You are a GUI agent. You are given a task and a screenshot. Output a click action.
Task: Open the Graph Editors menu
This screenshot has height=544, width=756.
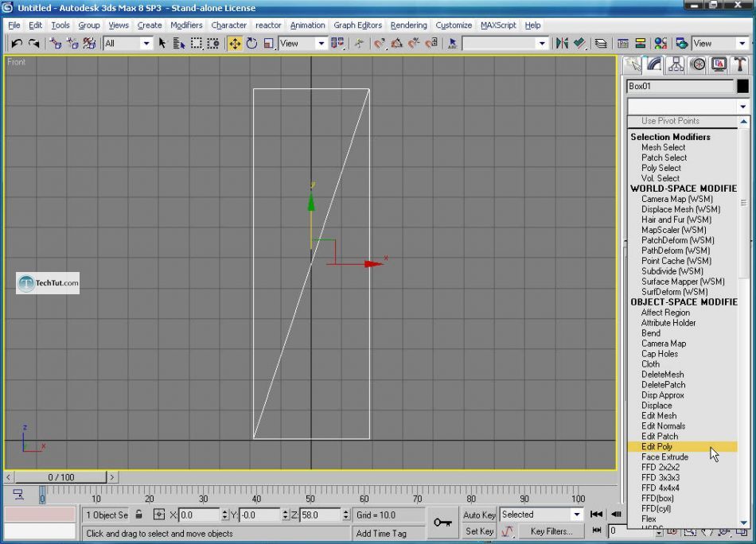click(358, 25)
